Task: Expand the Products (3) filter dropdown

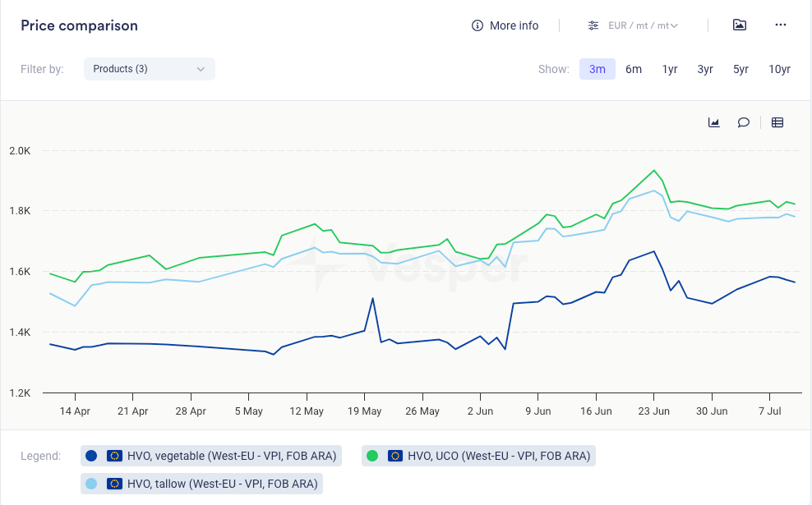Action: point(150,69)
